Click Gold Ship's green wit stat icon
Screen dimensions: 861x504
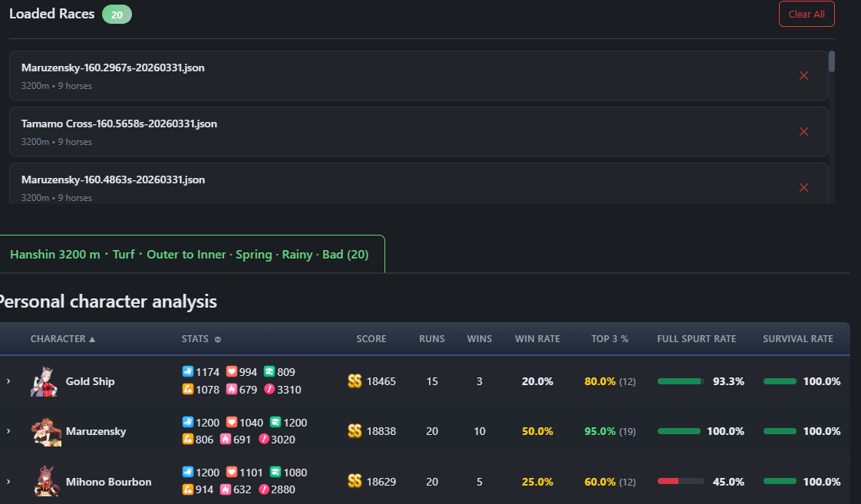click(x=269, y=372)
